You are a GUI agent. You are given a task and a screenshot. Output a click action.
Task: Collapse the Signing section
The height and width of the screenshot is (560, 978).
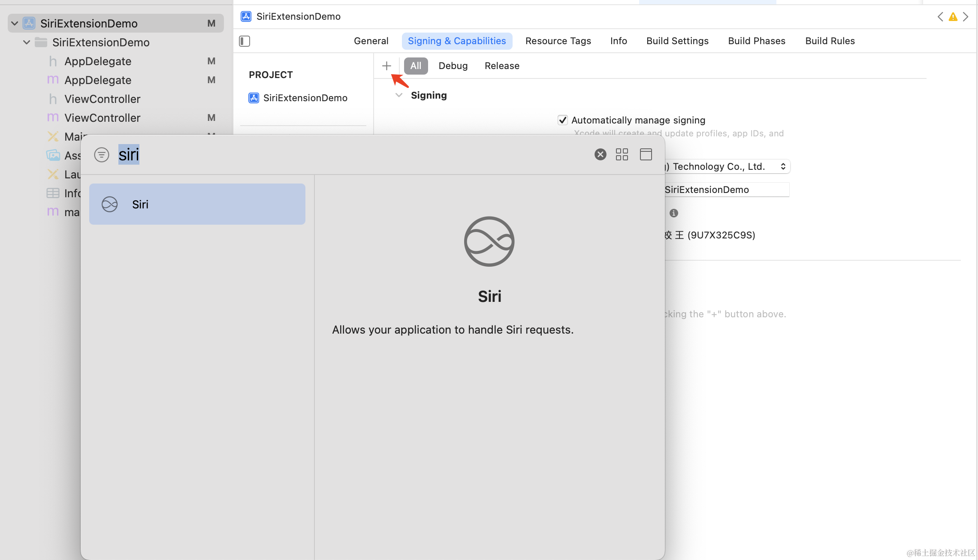[x=399, y=95]
